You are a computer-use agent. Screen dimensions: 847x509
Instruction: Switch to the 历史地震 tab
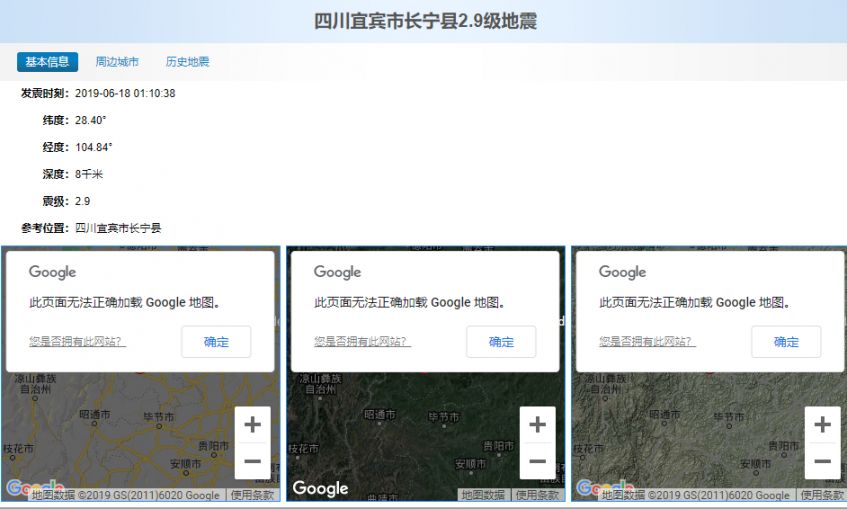point(187,62)
